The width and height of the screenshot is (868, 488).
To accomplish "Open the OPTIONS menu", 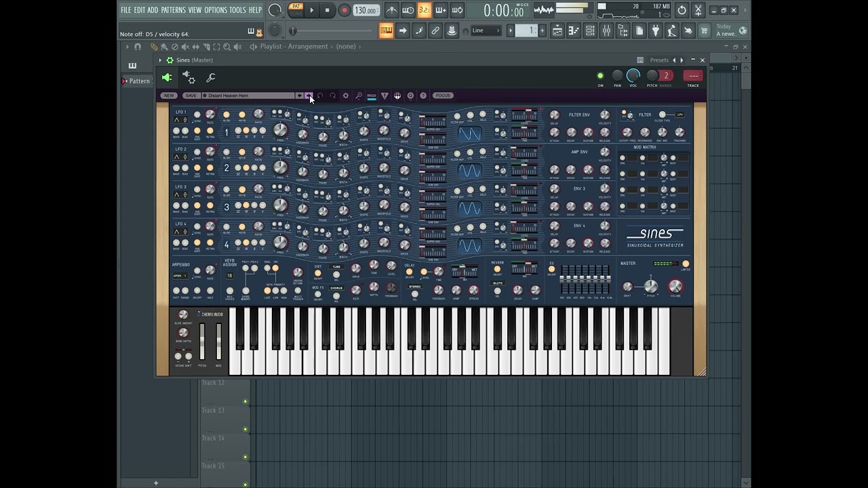I will [x=216, y=10].
